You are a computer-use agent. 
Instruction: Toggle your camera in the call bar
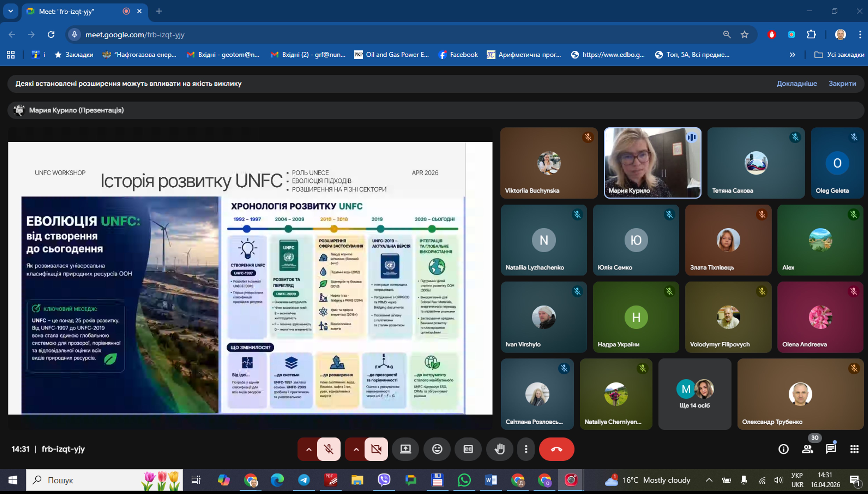(x=376, y=449)
